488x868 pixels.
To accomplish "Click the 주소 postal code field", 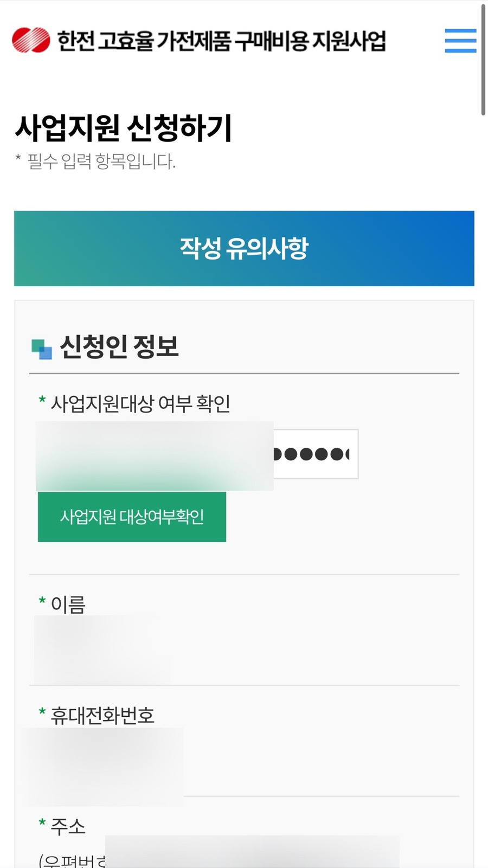I will [x=252, y=852].
